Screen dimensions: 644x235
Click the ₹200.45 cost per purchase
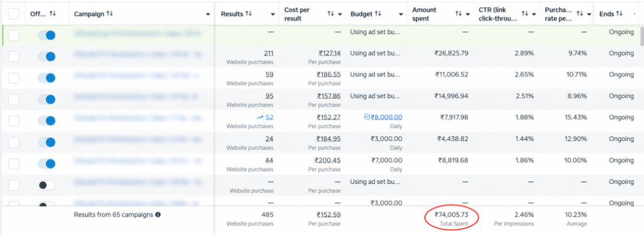[x=328, y=160]
